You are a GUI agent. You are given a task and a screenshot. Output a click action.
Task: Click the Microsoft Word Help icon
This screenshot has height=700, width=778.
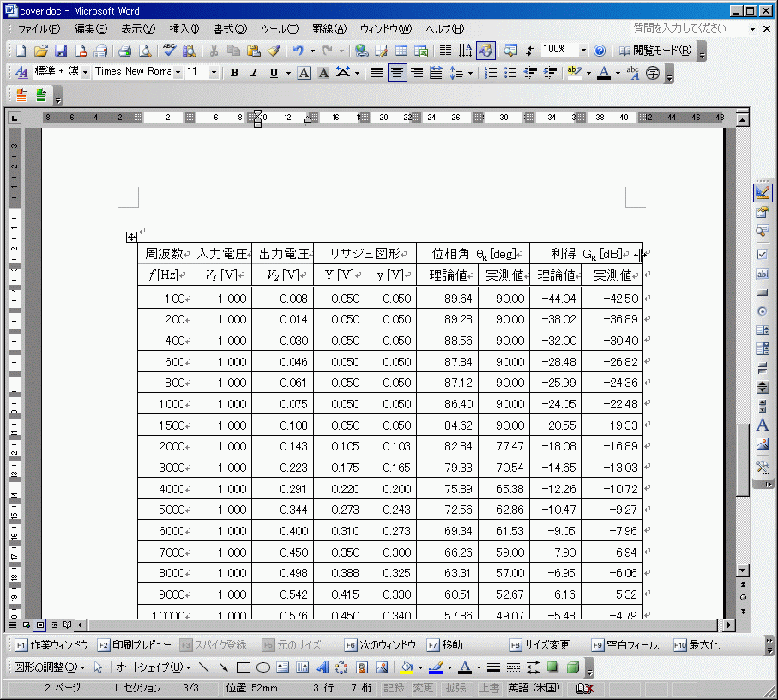(600, 51)
